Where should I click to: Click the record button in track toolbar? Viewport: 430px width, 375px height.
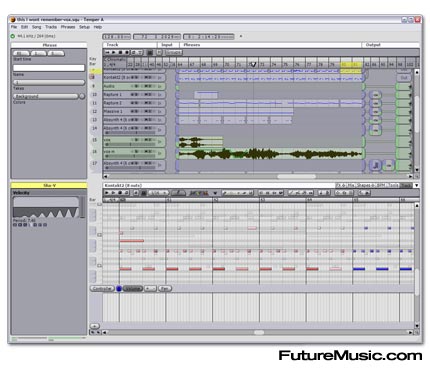(x=127, y=52)
